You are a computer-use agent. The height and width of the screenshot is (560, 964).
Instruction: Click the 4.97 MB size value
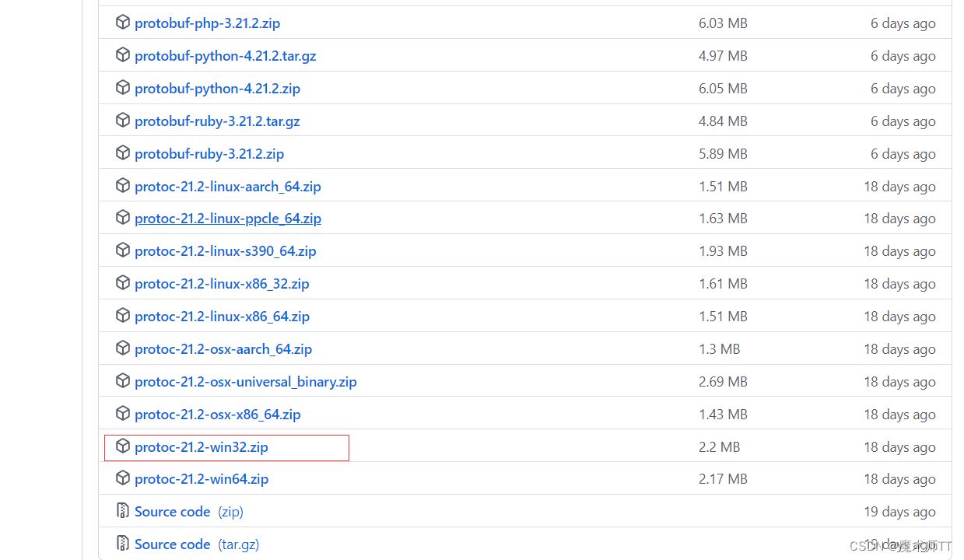pyautogui.click(x=723, y=56)
